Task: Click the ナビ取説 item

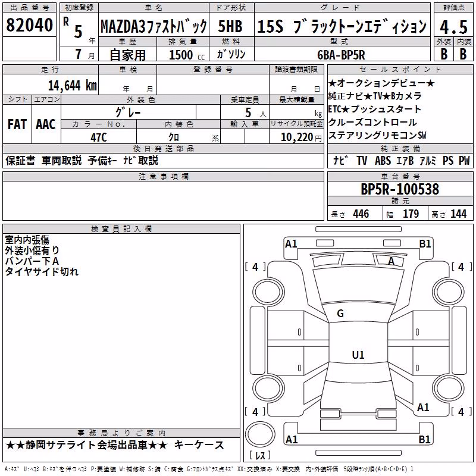Action: pos(141,161)
